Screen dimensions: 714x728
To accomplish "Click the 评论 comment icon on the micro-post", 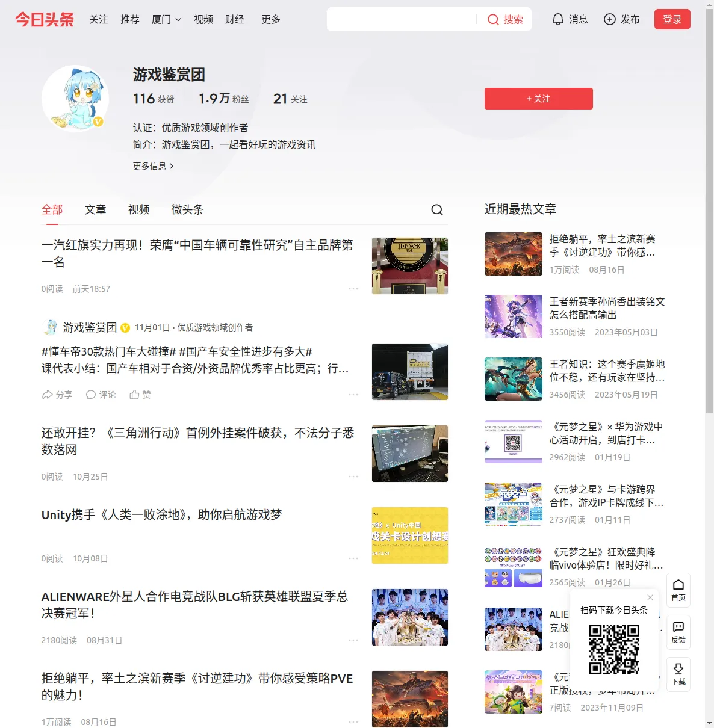I will (91, 395).
